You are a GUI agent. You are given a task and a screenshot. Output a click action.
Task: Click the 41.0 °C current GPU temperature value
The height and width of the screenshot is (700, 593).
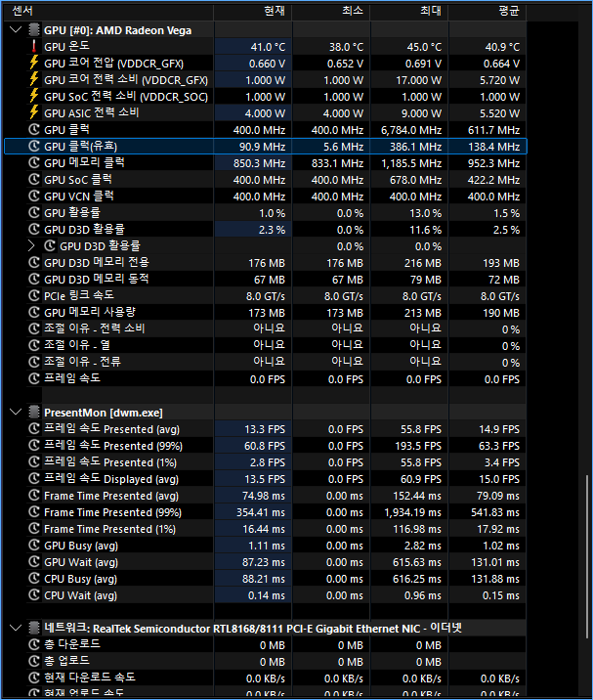click(x=268, y=47)
